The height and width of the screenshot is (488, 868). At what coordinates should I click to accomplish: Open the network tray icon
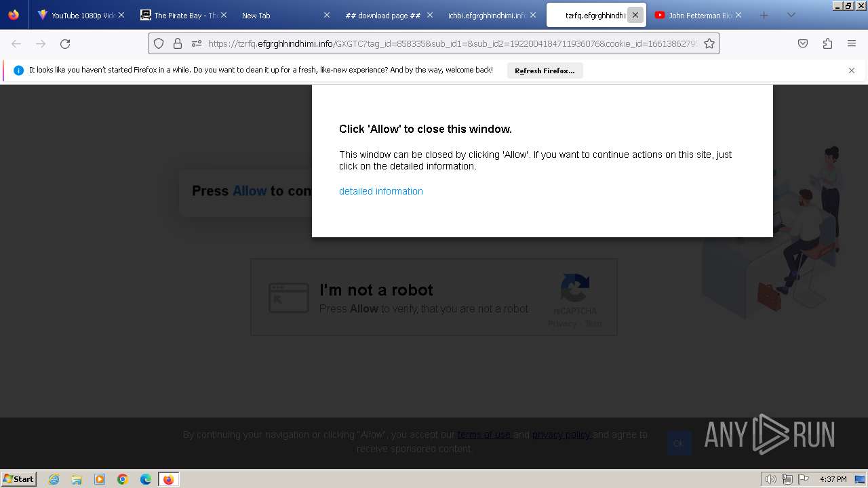787,479
